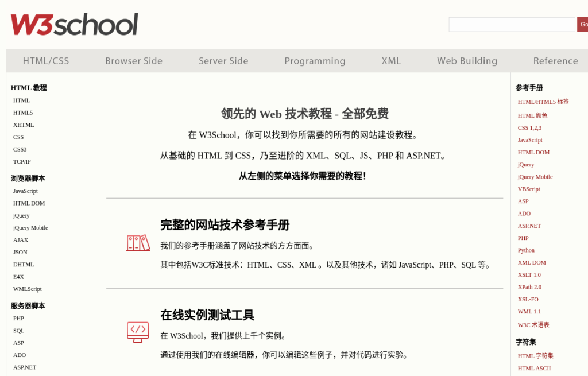Open the HTML5 tutorial in left sidebar
Viewport: 588px width, 376px height.
tap(23, 113)
